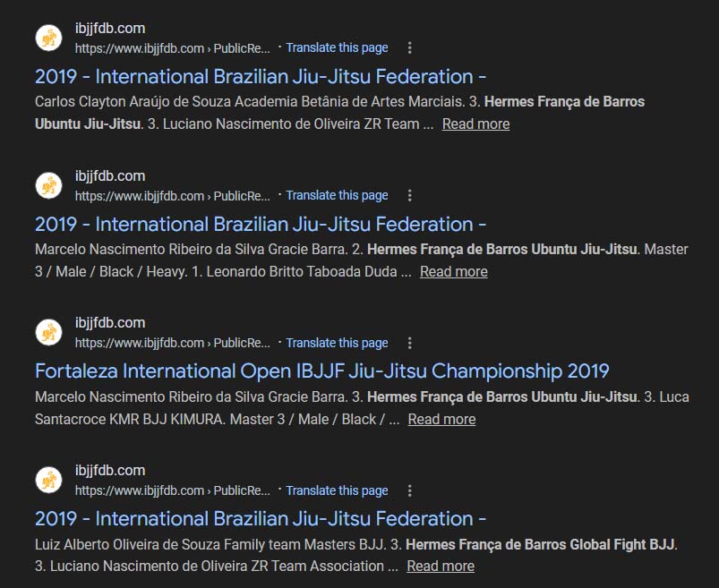Screen dimensions: 719x588
Task: Click the ibjjfdb favicon on the third result
Action: coord(48,333)
